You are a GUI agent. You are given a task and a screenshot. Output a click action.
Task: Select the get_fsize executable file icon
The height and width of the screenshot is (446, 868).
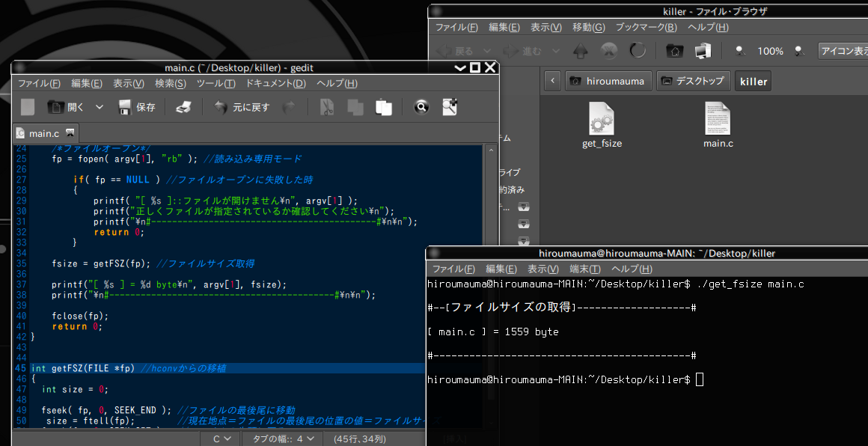click(602, 126)
